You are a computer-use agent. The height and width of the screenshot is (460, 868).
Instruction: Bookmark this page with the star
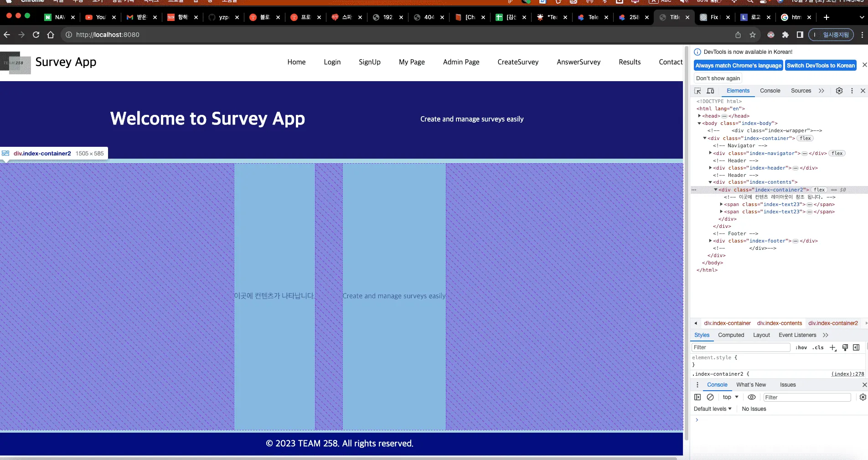pyautogui.click(x=753, y=35)
